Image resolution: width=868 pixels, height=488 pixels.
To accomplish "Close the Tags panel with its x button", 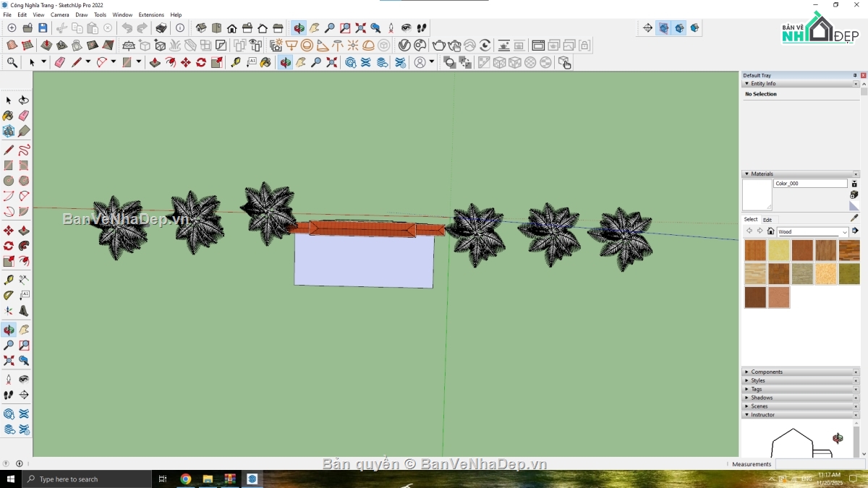I will pyautogui.click(x=856, y=390).
